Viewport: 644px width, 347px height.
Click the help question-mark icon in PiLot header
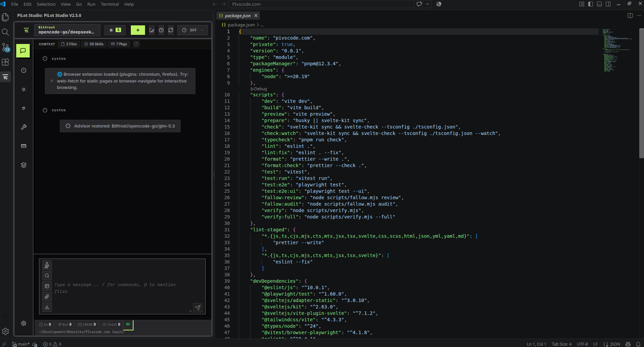[x=161, y=30]
